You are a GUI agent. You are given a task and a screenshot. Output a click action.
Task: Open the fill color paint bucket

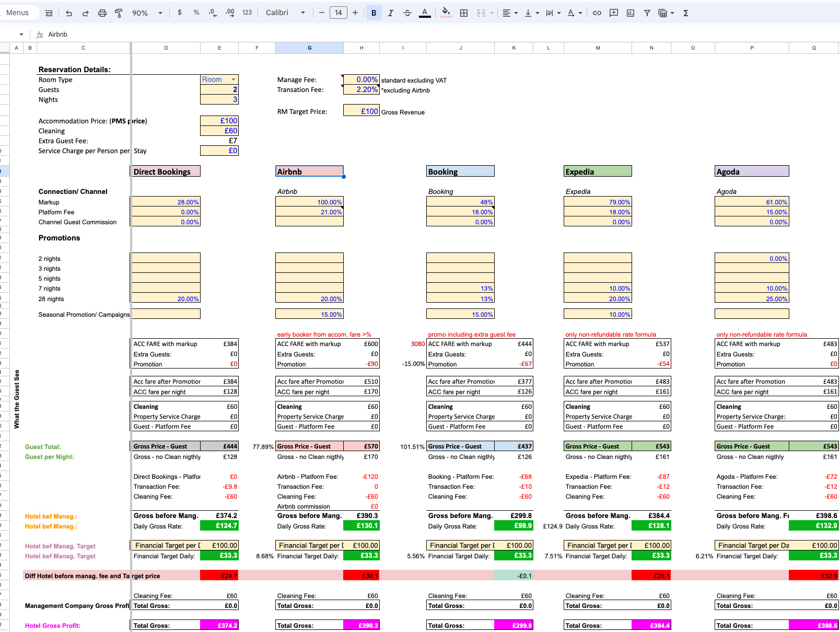pyautogui.click(x=446, y=13)
